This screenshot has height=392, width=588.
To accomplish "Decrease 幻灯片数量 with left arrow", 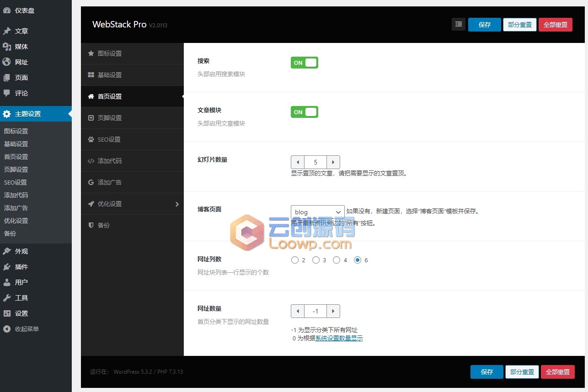I will [298, 162].
